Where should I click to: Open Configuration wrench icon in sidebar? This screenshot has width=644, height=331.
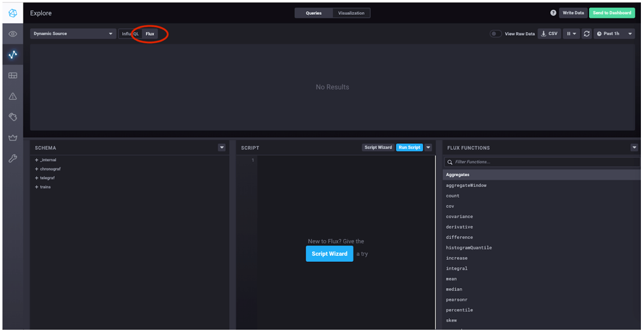(12, 159)
